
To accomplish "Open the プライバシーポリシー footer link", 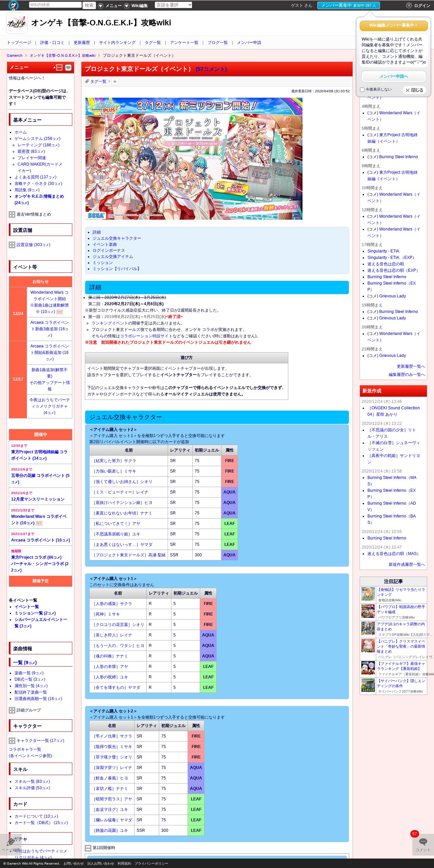I will pyautogui.click(x=151, y=863).
